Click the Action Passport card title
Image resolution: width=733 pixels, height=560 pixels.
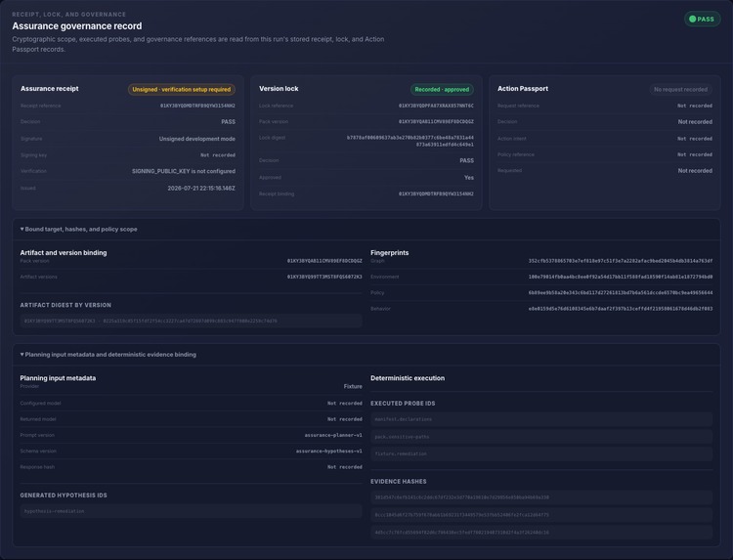coord(523,88)
